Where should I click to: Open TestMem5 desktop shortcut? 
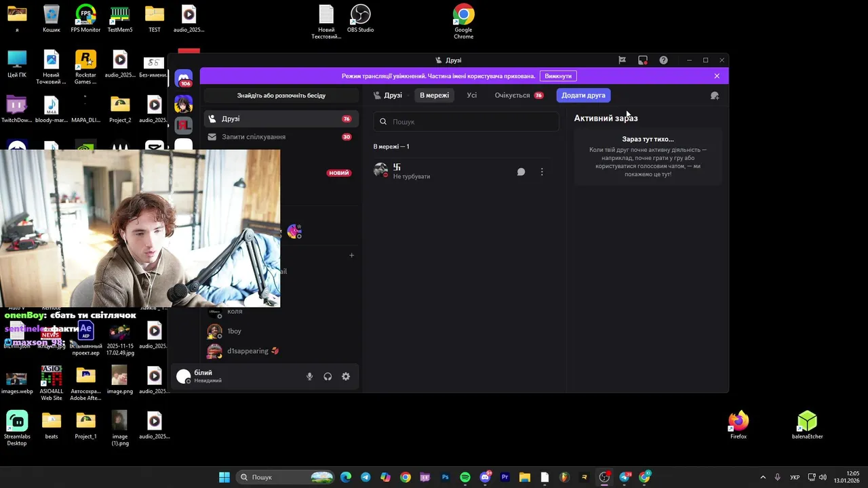point(120,19)
